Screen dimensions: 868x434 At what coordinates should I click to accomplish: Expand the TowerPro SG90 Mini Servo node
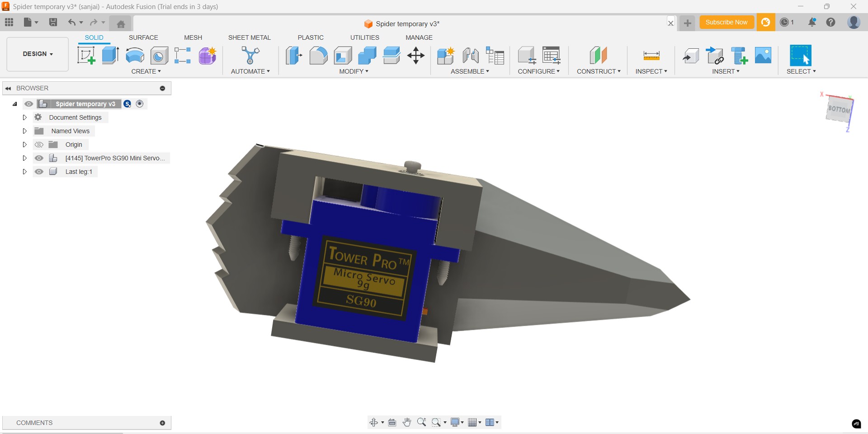[x=25, y=158]
